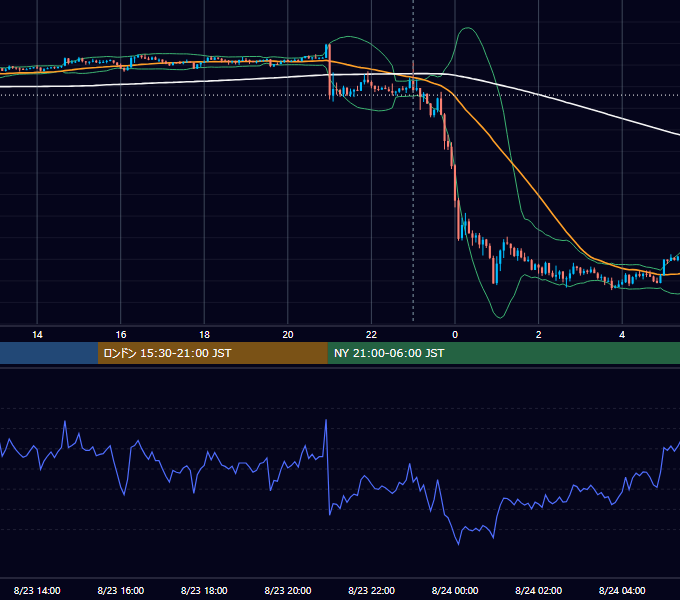Click the 8/23 22:00 time label

[x=372, y=590]
